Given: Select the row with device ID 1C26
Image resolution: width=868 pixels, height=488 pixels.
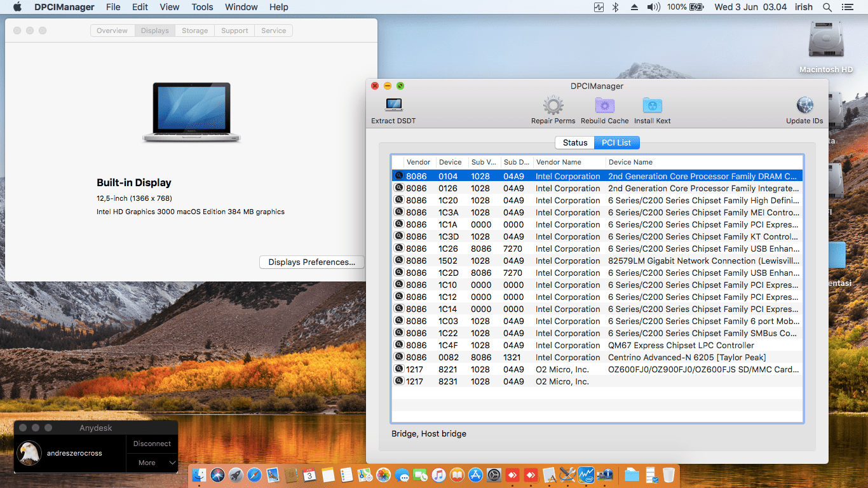Looking at the screenshot, I should tap(597, 248).
